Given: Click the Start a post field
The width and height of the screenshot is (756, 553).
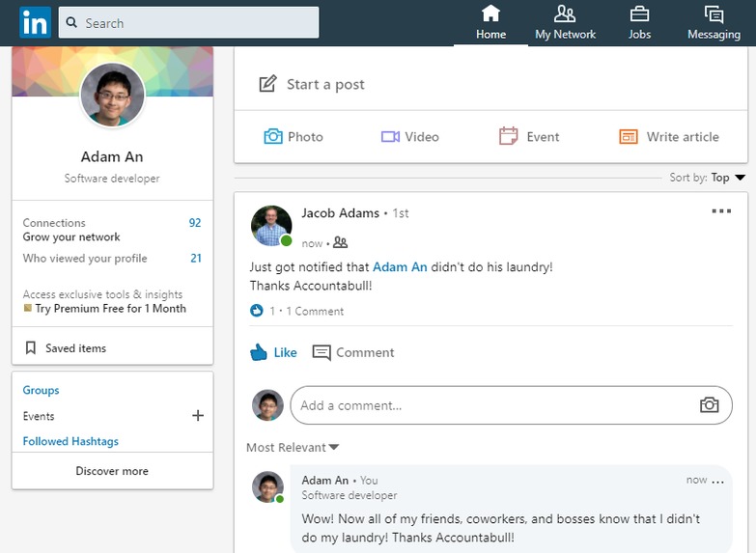Looking at the screenshot, I should [490, 84].
